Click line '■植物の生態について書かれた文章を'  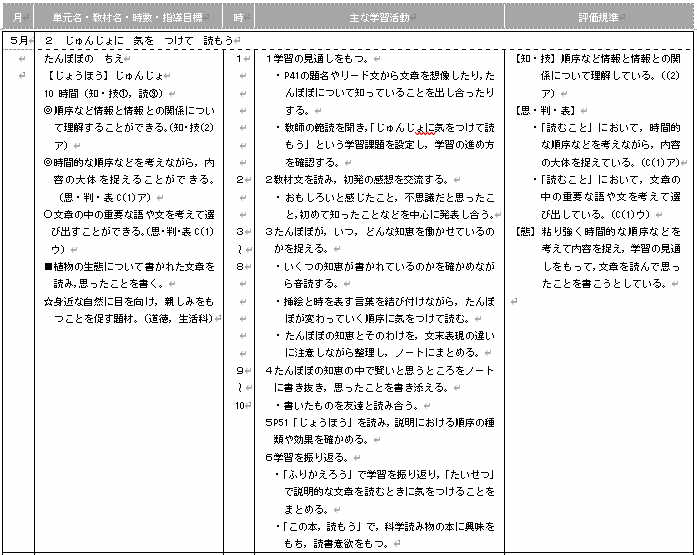click(129, 267)
